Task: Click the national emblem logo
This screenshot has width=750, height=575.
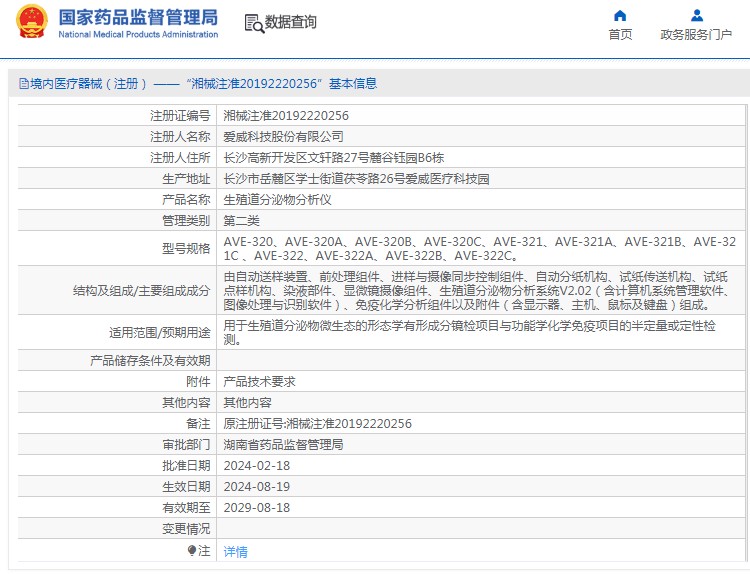Action: point(30,22)
